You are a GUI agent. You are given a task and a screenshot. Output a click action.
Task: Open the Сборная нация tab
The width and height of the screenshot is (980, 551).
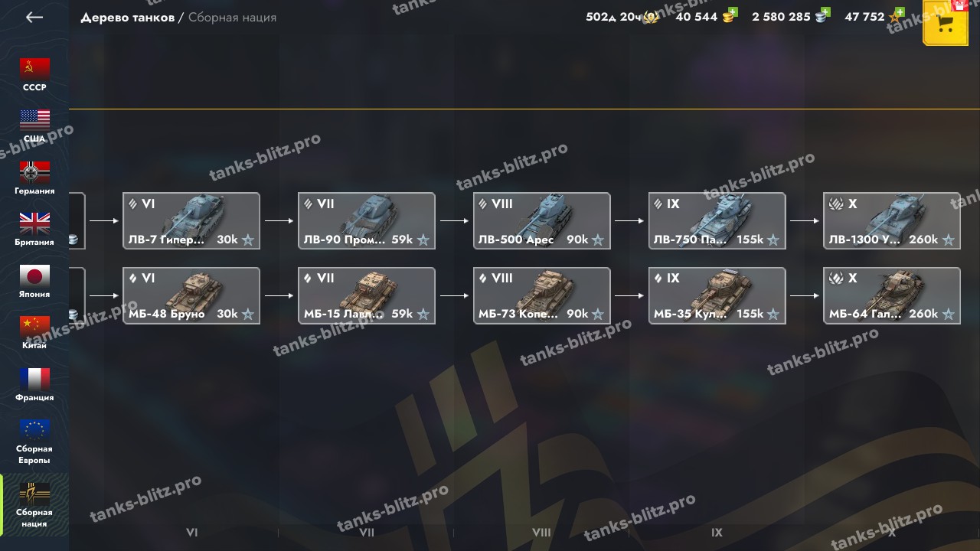click(x=34, y=505)
